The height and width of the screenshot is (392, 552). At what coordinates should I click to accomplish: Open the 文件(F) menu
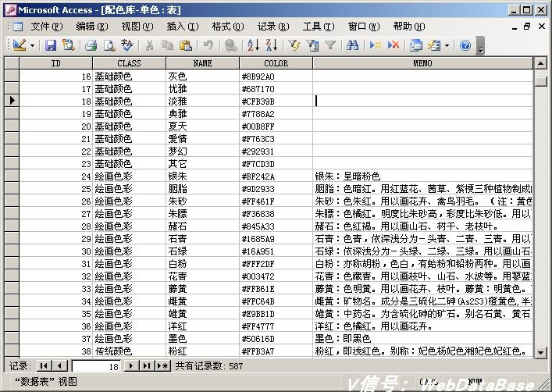pyautogui.click(x=47, y=27)
